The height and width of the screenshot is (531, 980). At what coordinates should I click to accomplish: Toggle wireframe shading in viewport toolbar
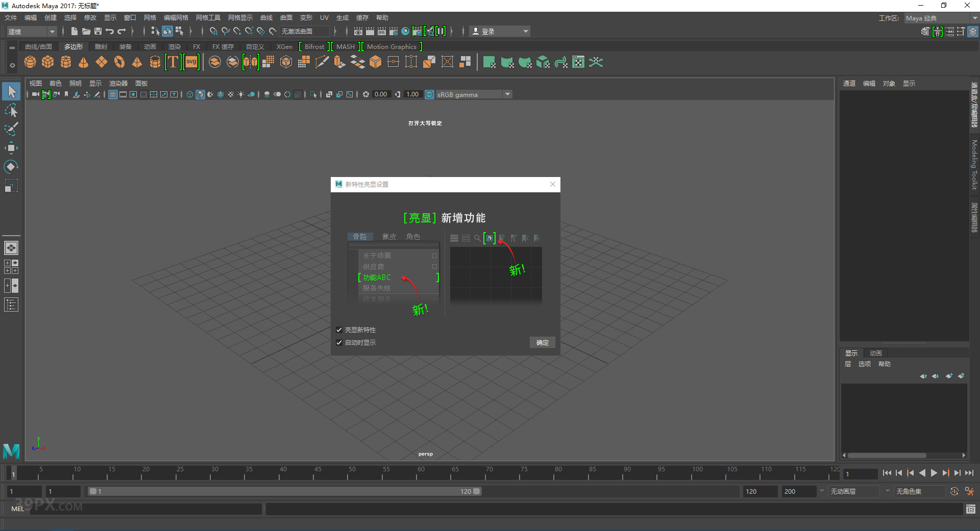tap(190, 94)
